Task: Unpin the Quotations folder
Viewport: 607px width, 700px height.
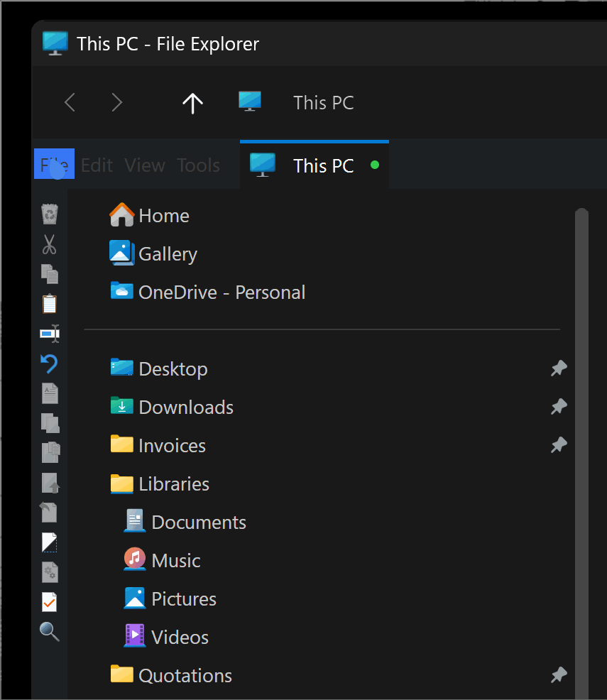Action: tap(559, 674)
